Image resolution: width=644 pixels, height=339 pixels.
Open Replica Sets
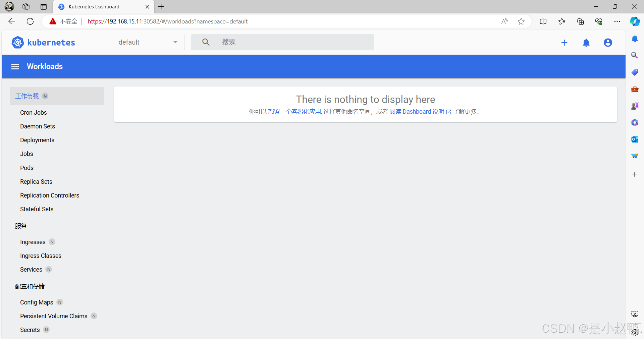pyautogui.click(x=36, y=182)
